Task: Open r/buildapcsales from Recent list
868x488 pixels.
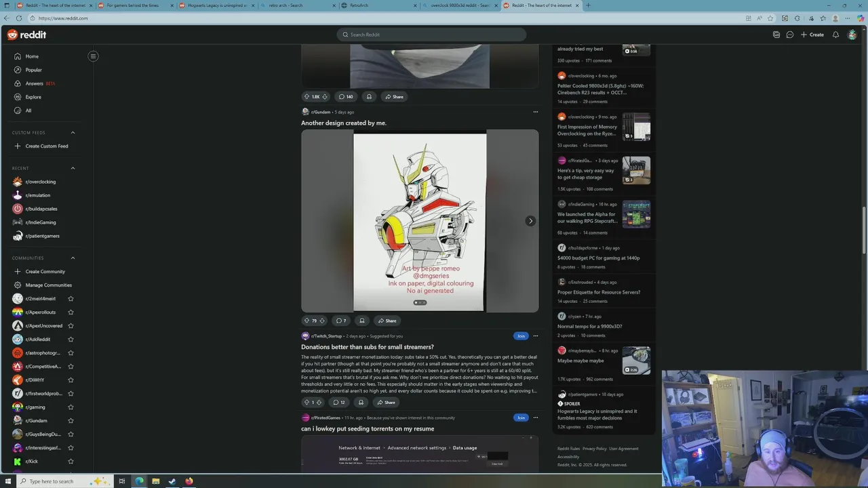Action: pyautogui.click(x=41, y=209)
